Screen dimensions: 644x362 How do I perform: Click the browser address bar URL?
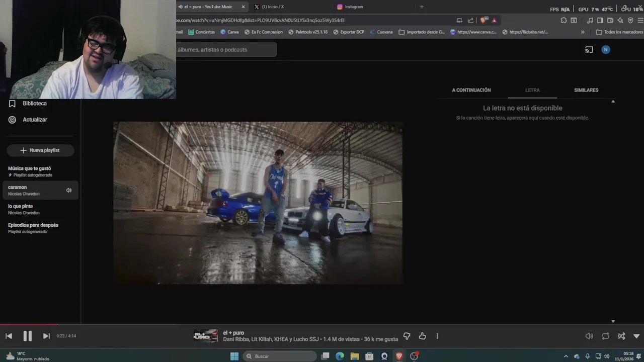pyautogui.click(x=260, y=20)
